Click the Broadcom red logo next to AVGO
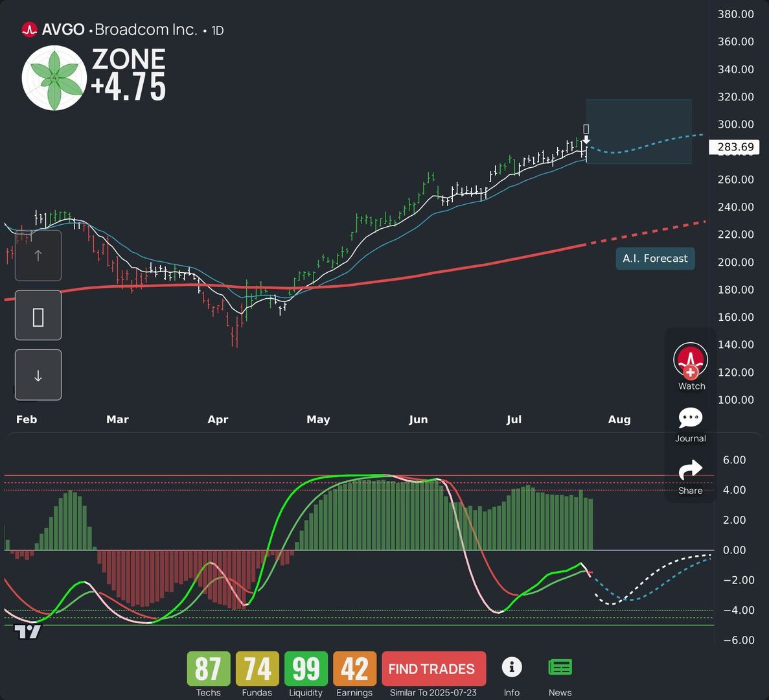The height and width of the screenshot is (700, 769). point(29,30)
